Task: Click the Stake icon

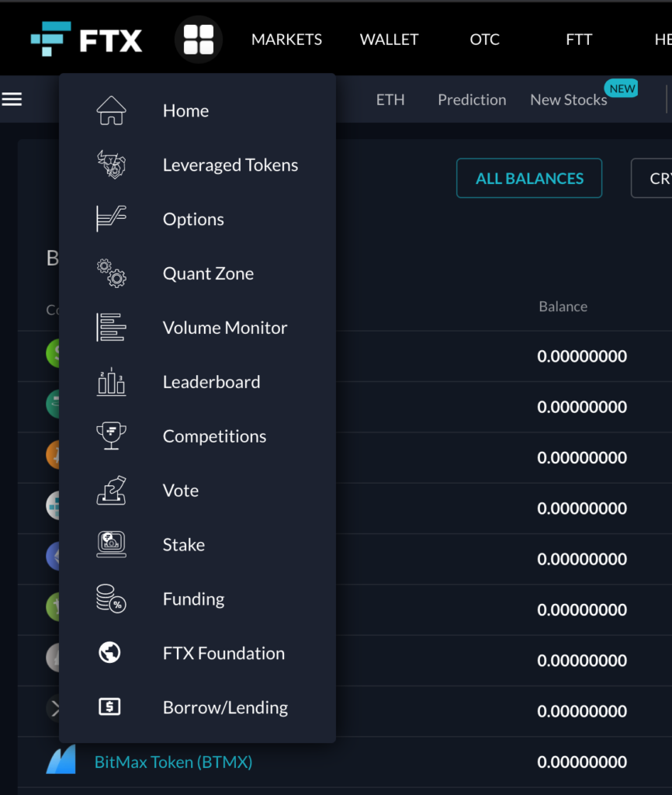Action: (x=111, y=544)
